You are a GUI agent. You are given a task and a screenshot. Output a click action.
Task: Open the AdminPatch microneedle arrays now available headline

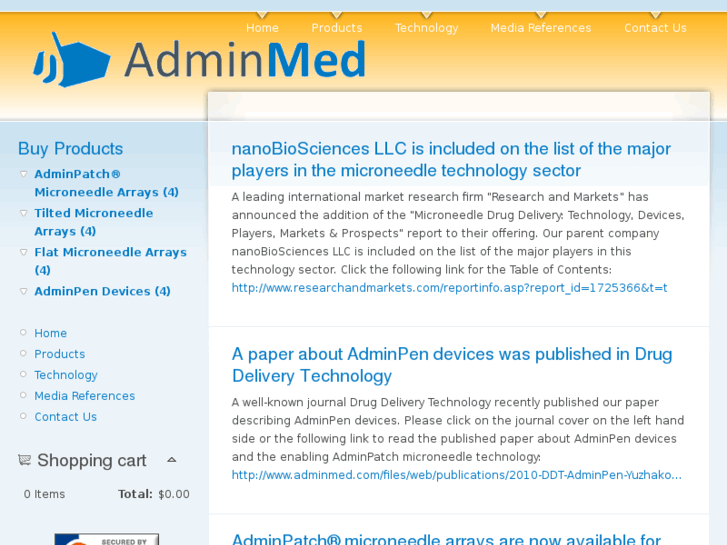(446, 539)
